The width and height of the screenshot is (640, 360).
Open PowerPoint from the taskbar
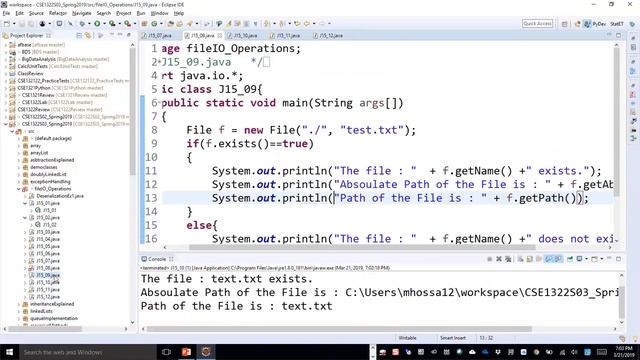[x=186, y=352]
